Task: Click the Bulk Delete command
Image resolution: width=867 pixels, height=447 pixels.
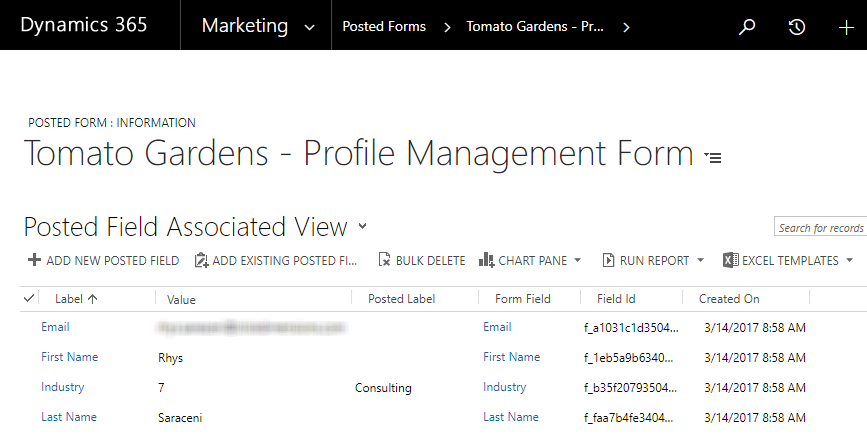Action: pos(422,260)
